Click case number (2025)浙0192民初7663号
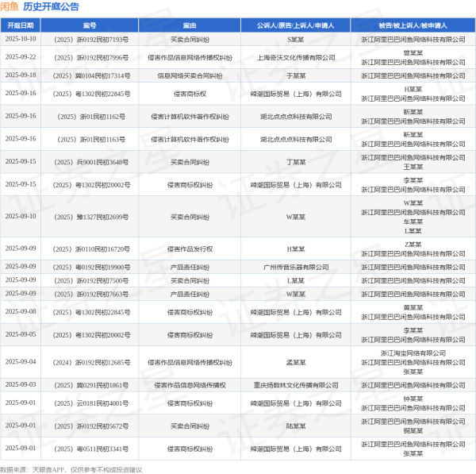Screen dimensions: 476x474 point(91,294)
